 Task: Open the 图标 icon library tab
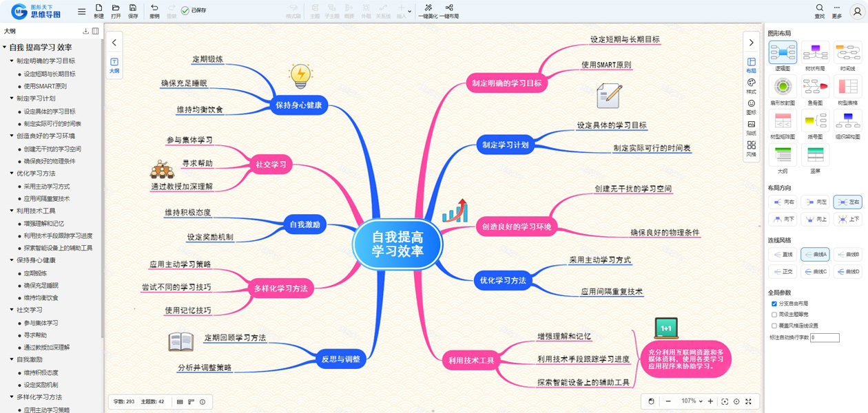click(751, 107)
